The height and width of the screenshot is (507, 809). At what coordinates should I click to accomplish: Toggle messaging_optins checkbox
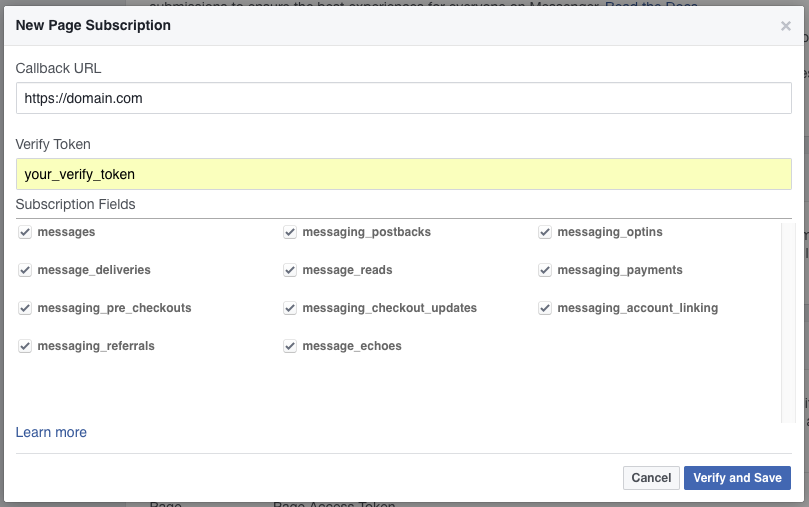(545, 232)
